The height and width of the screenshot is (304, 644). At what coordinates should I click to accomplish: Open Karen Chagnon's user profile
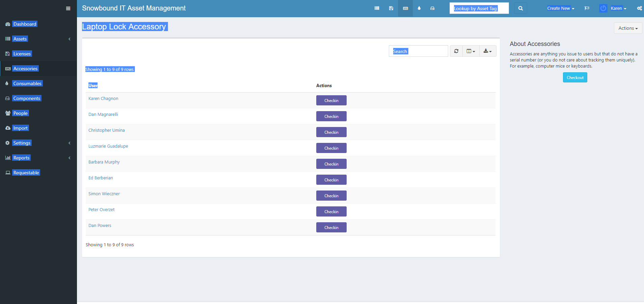tap(103, 98)
